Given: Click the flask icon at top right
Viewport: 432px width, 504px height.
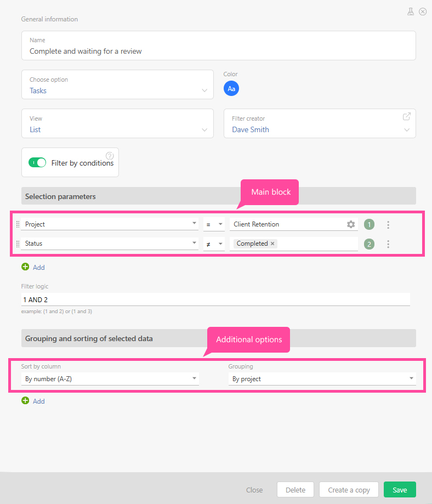Looking at the screenshot, I should (x=410, y=12).
